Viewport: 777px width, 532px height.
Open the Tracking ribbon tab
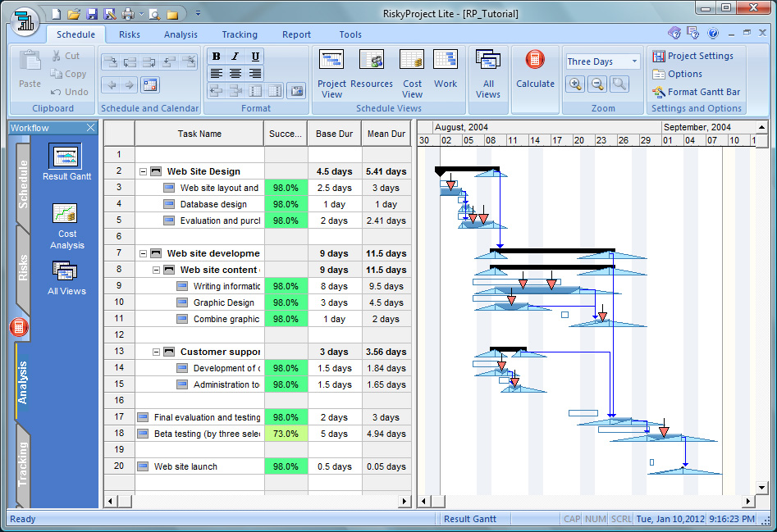[240, 34]
